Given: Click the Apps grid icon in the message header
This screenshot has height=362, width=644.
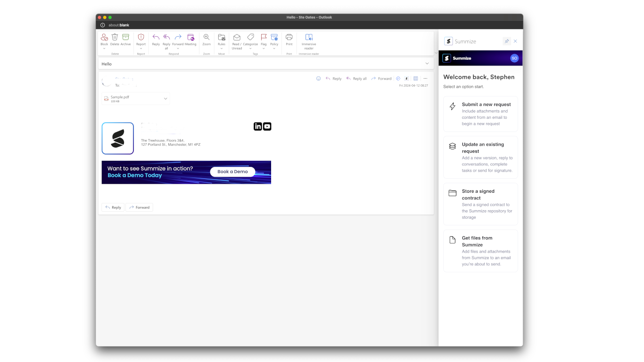Looking at the screenshot, I should click(x=415, y=79).
